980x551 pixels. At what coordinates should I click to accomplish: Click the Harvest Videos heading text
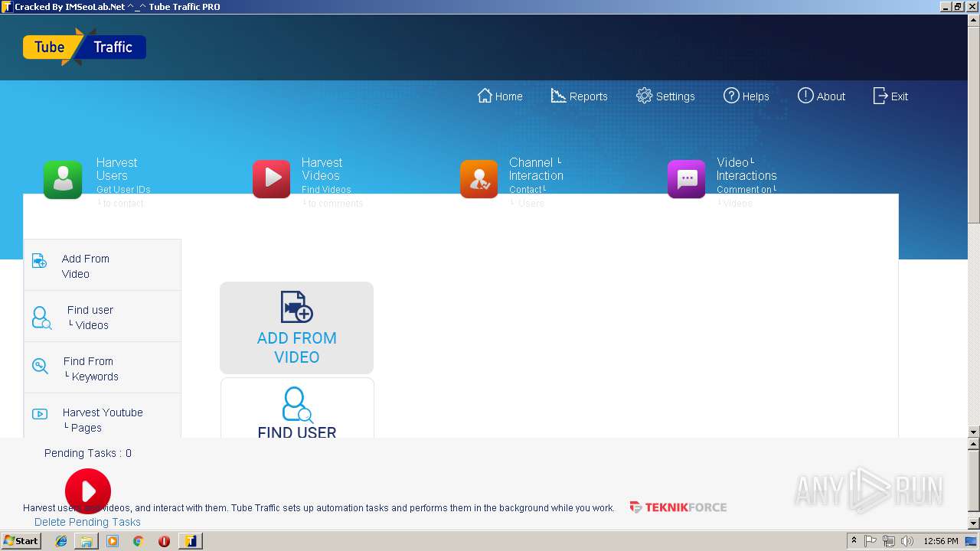coord(322,169)
